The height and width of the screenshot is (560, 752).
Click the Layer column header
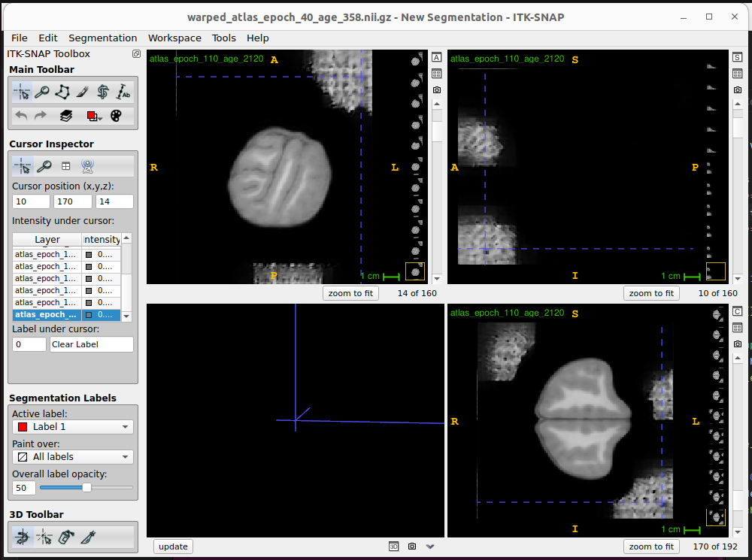[x=47, y=240]
